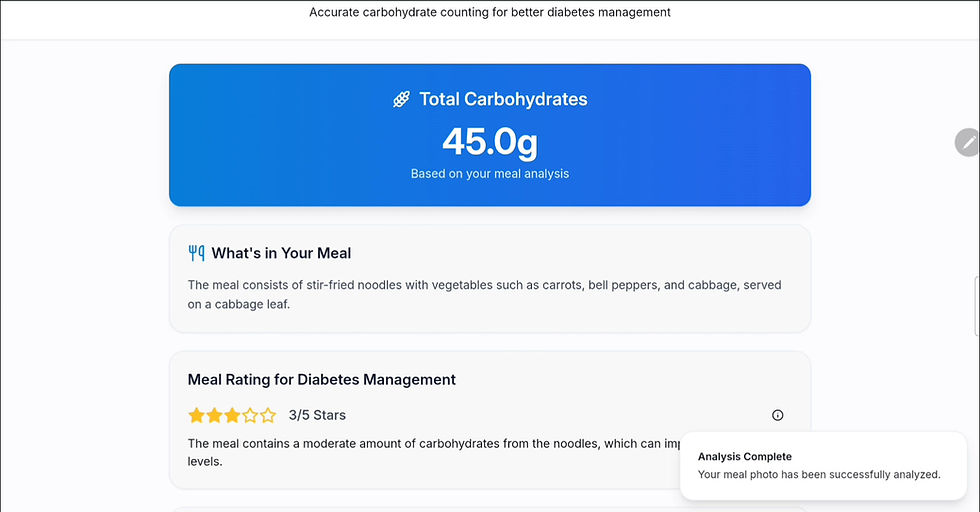
Task: Click the Meal Rating for Diabetes Management heading
Action: point(322,380)
